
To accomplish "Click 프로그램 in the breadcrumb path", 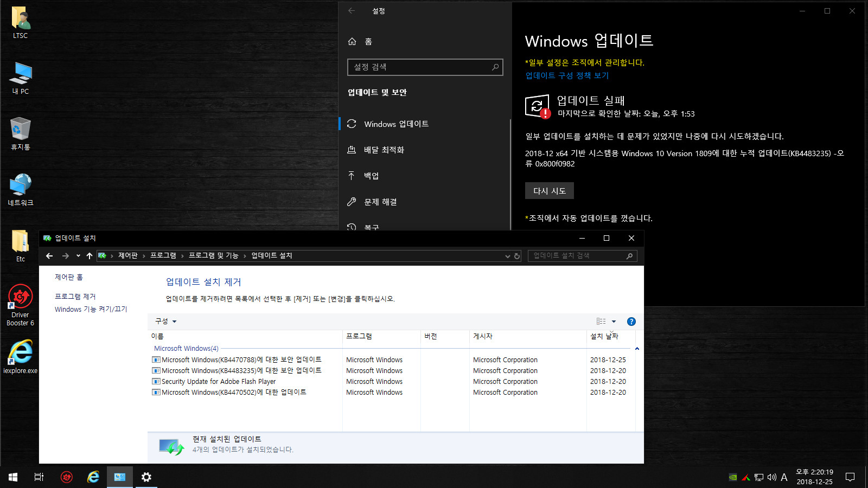I will 163,256.
